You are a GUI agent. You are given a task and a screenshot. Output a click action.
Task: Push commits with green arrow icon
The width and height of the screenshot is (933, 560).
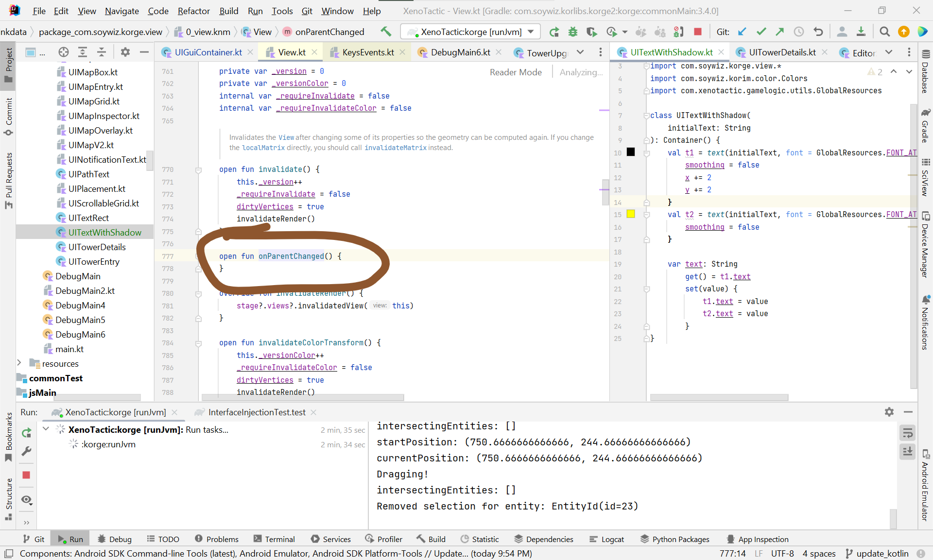780,32
